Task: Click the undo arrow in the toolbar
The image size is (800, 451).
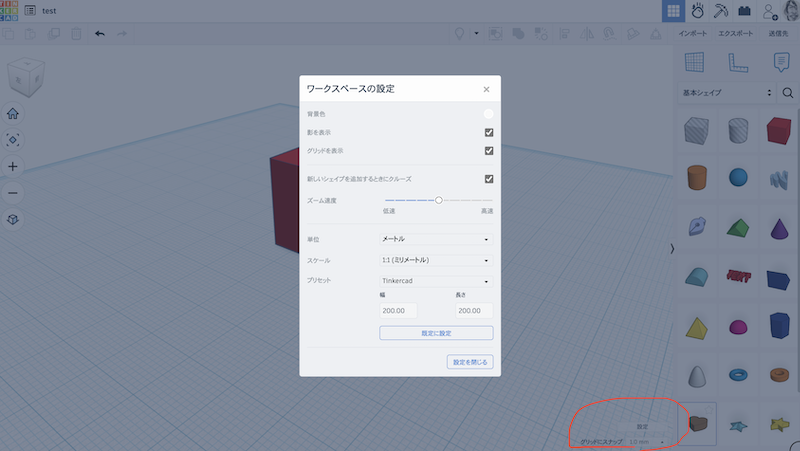Action: click(99, 34)
